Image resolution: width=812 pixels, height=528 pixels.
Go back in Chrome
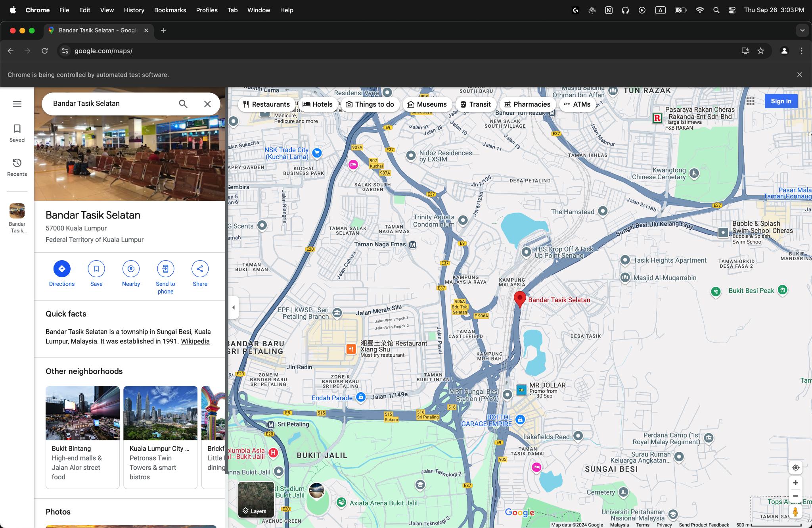pos(11,51)
